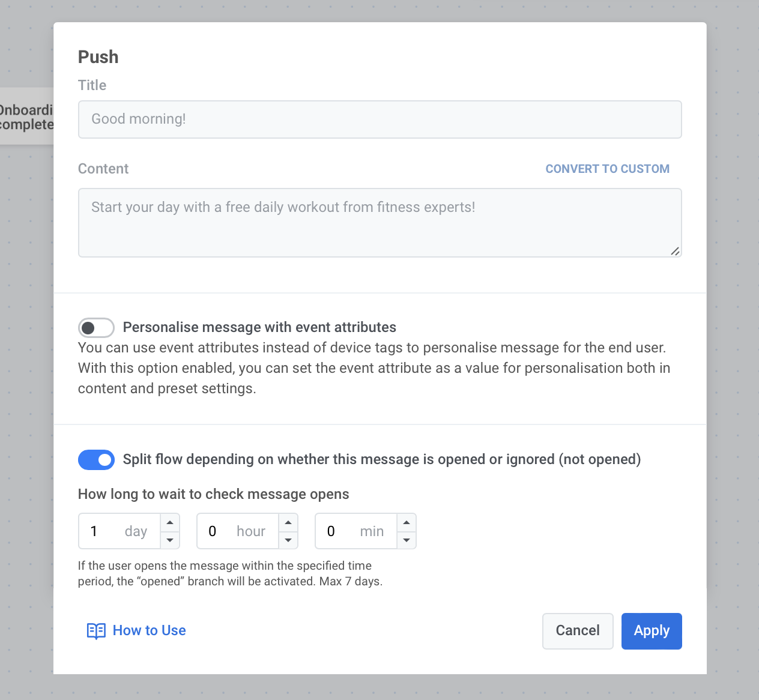Open the How to Use link
Image resolution: width=759 pixels, height=700 pixels.
[x=150, y=630]
